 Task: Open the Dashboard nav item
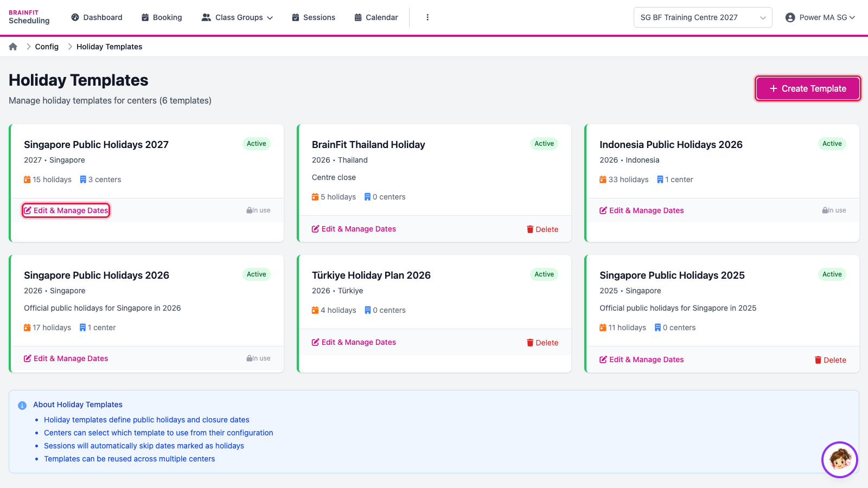(x=97, y=17)
